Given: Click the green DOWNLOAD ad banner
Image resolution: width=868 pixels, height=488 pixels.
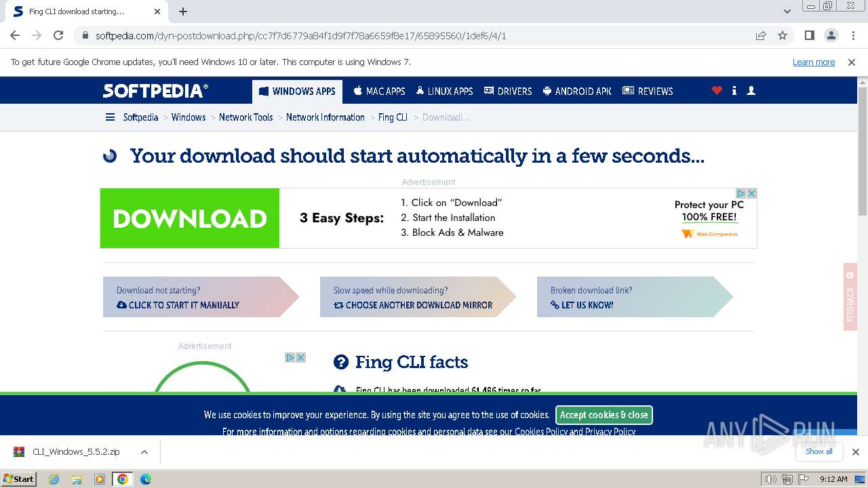Looking at the screenshot, I should (x=190, y=218).
